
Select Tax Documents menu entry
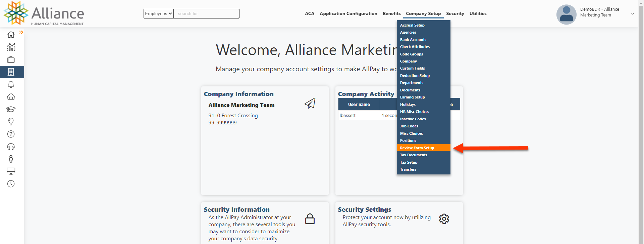pos(424,155)
